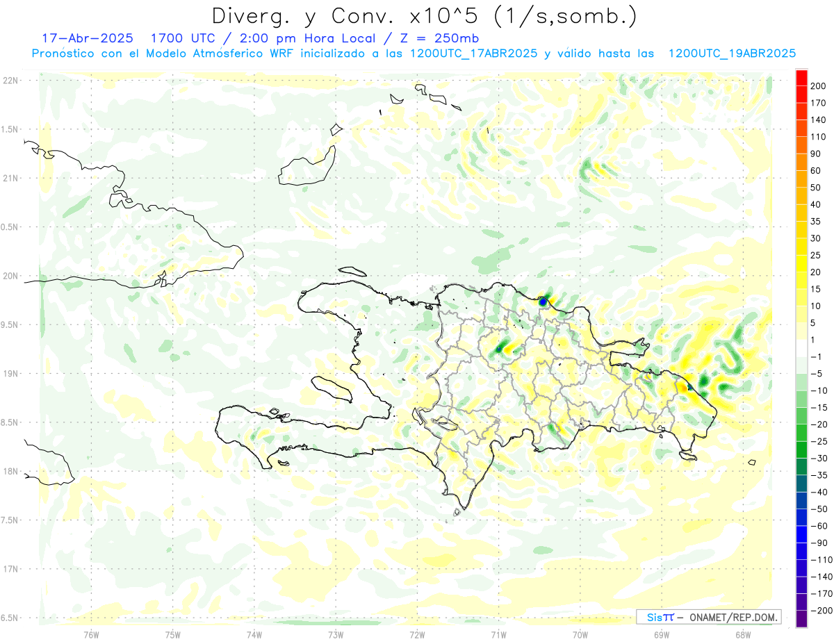Screen dimensions: 834x644
Task: Click the red color bar segment above 200
Action: coord(802,78)
